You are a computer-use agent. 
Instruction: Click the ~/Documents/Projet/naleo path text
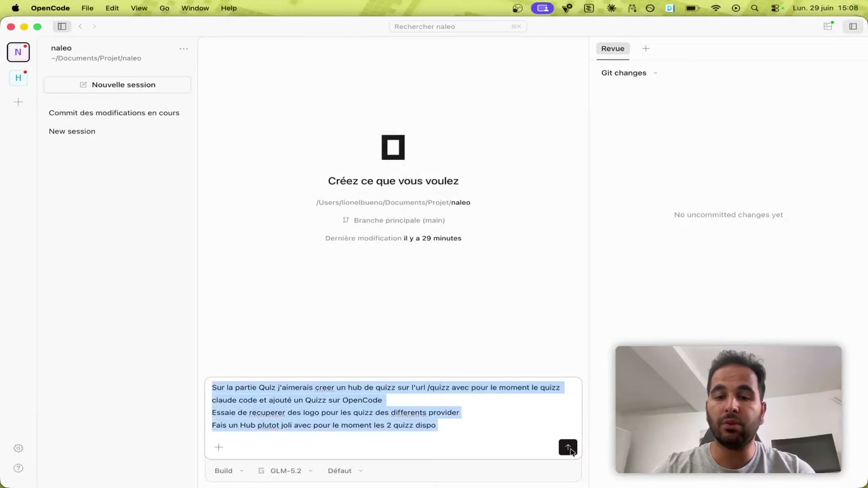pyautogui.click(x=96, y=58)
